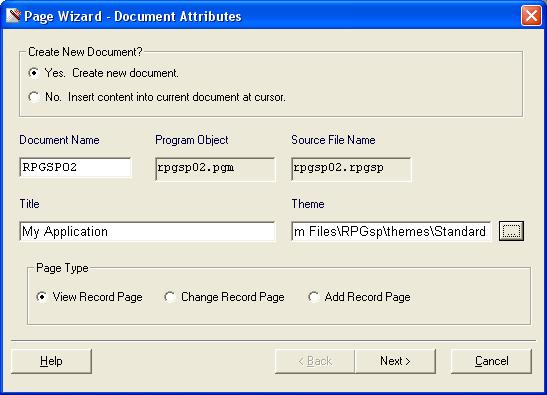Focus the Title field 'My Application'
The height and width of the screenshot is (395, 547).
pos(147,231)
